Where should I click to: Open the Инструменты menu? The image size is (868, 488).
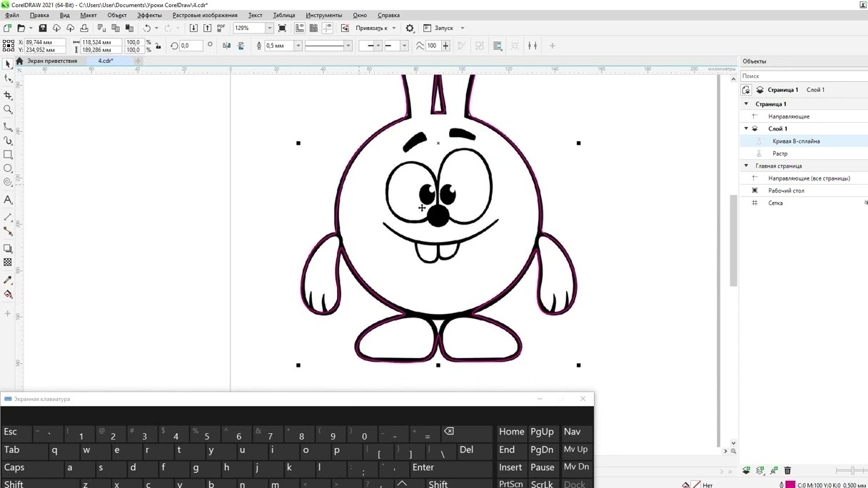[x=324, y=15]
